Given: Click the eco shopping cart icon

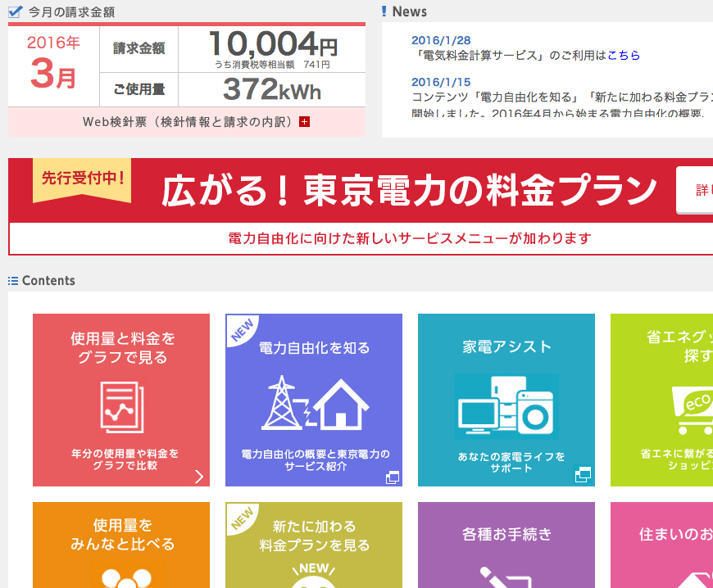Looking at the screenshot, I should click(x=693, y=409).
